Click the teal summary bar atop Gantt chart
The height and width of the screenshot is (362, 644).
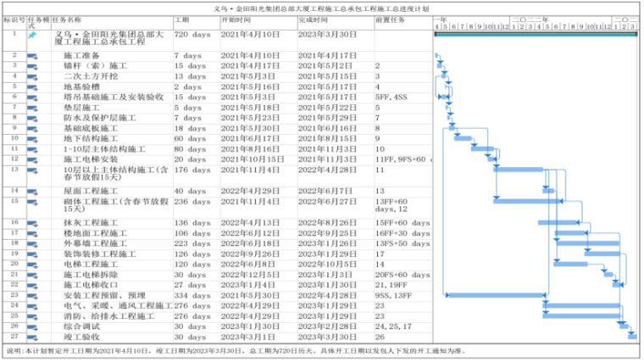[x=534, y=34]
